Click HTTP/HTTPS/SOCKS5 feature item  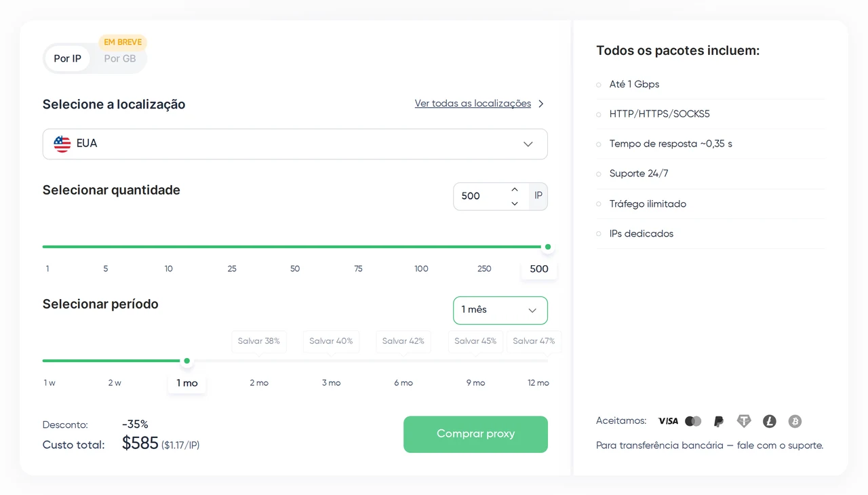coord(659,114)
